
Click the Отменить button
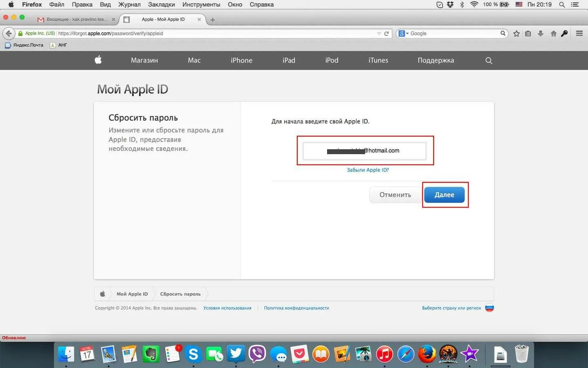395,195
